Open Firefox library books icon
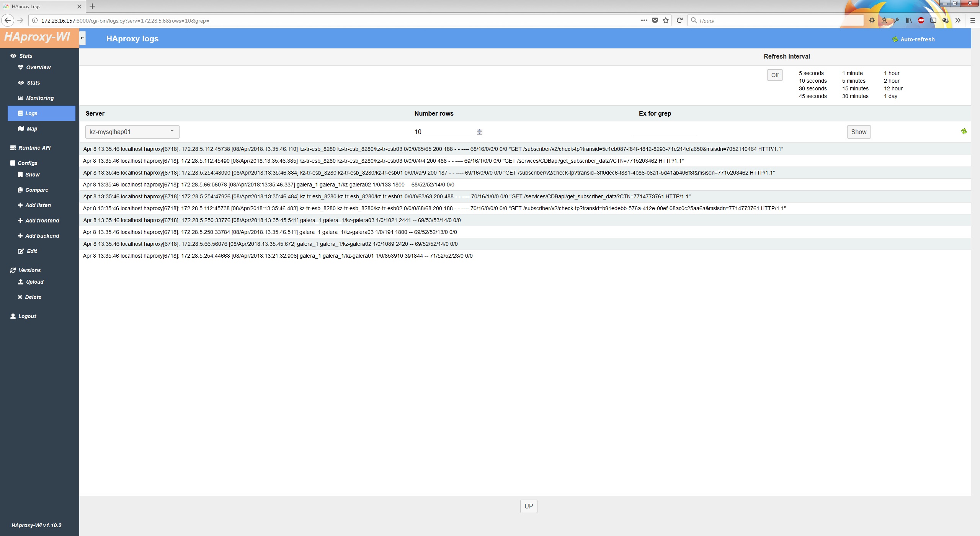This screenshot has height=536, width=980. 909,20
